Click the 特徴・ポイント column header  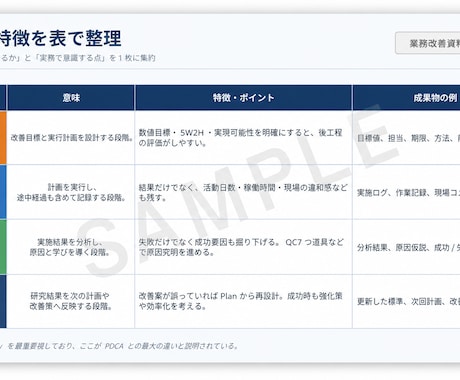(244, 98)
